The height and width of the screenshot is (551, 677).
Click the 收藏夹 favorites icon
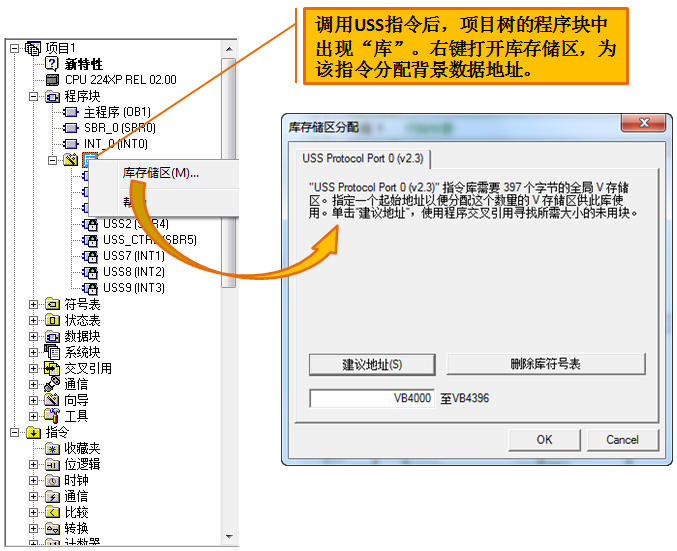52,448
